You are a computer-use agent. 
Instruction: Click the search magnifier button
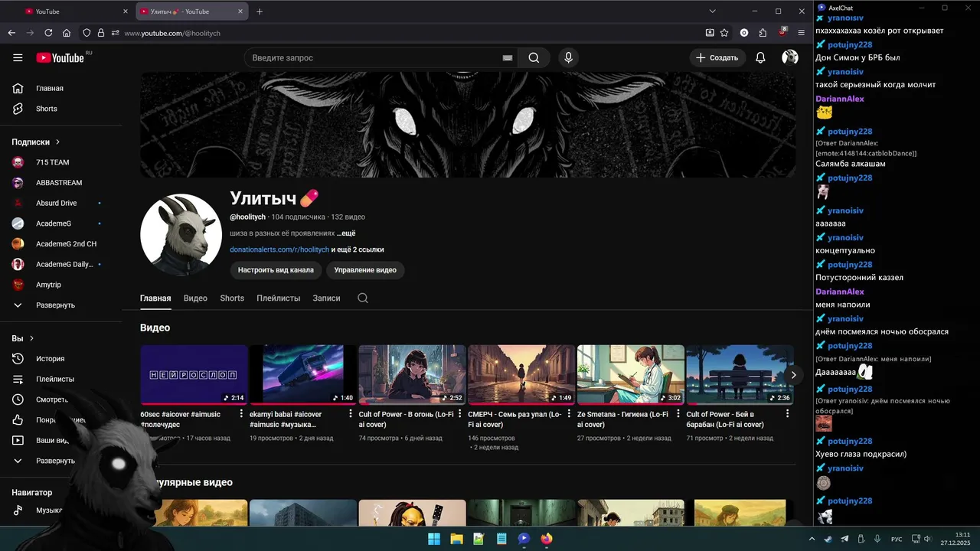point(534,57)
